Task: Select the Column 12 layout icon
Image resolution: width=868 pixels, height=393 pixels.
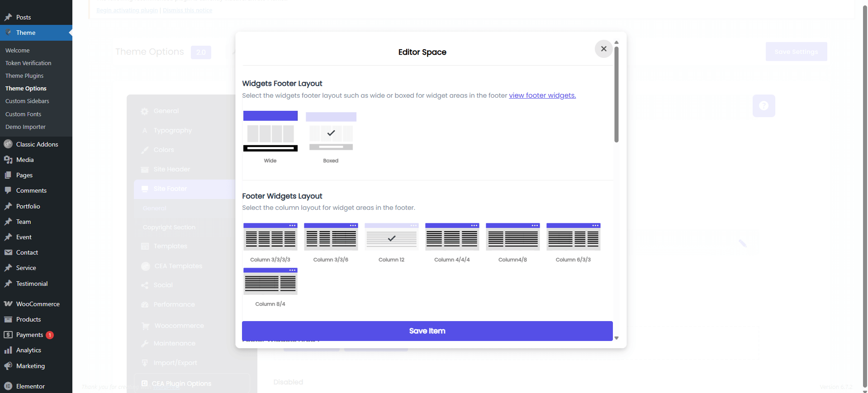Action: click(x=391, y=237)
